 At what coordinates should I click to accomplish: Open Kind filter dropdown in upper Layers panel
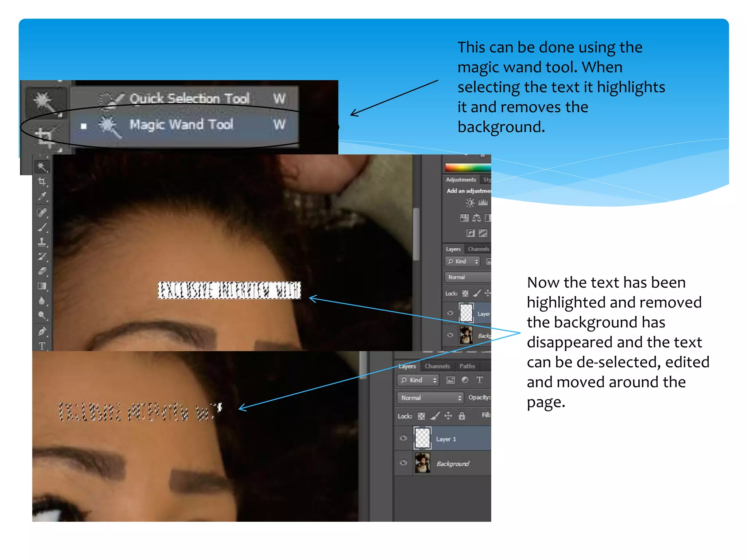pyautogui.click(x=462, y=261)
